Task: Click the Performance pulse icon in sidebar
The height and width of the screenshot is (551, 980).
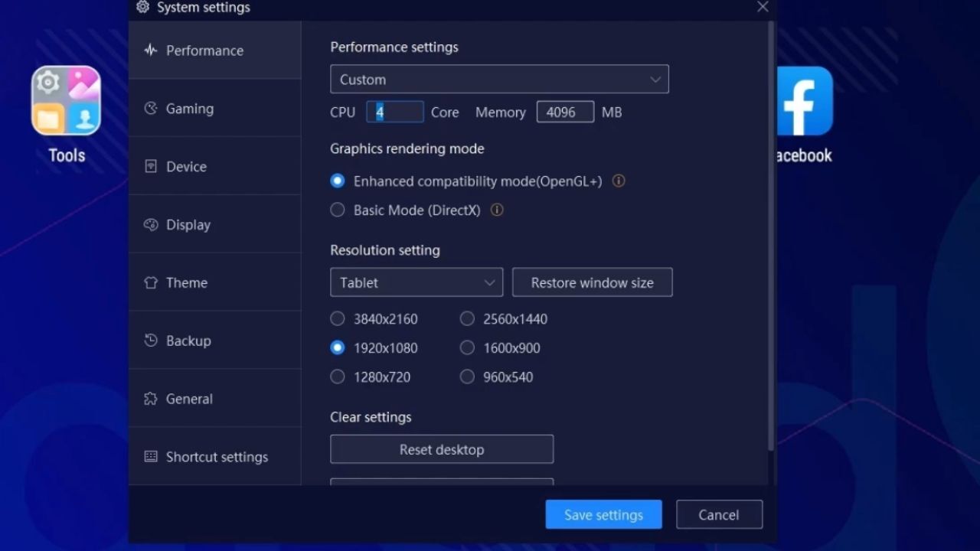Action: [x=151, y=51]
